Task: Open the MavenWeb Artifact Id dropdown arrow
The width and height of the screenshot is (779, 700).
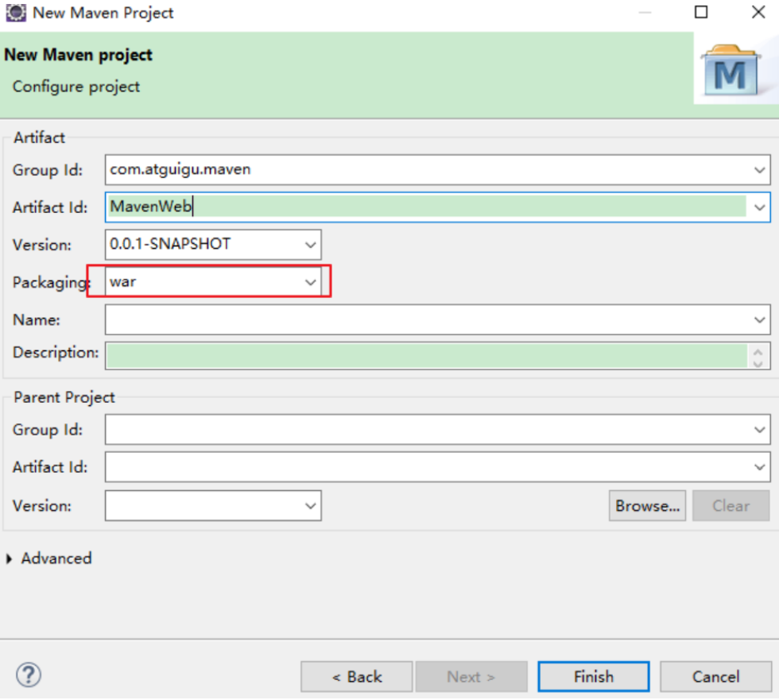Action: pyautogui.click(x=759, y=207)
